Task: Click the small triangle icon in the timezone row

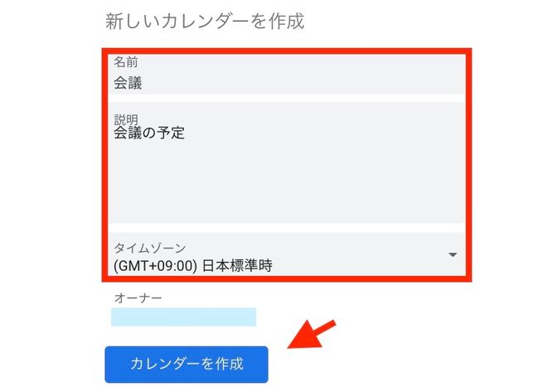Action: tap(453, 255)
